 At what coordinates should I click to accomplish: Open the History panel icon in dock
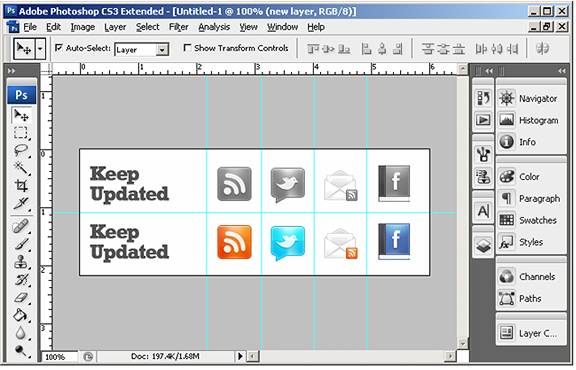pyautogui.click(x=483, y=98)
